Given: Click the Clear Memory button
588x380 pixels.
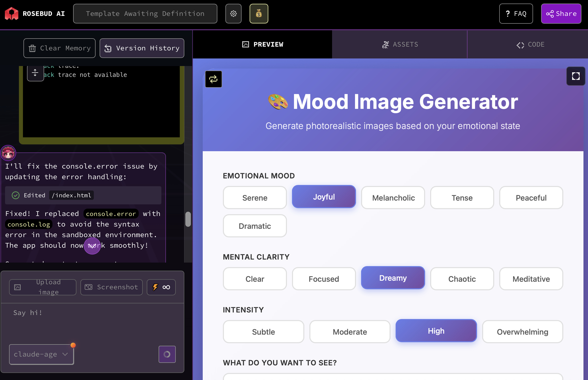Looking at the screenshot, I should point(60,48).
